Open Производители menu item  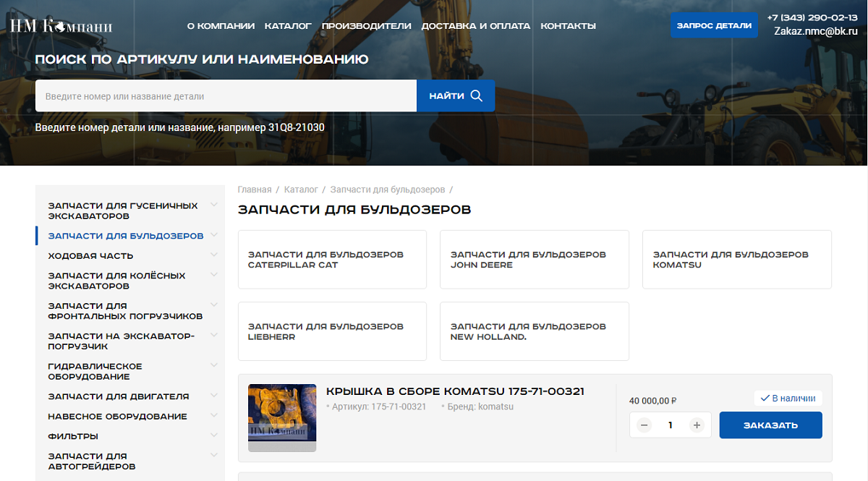tap(367, 26)
